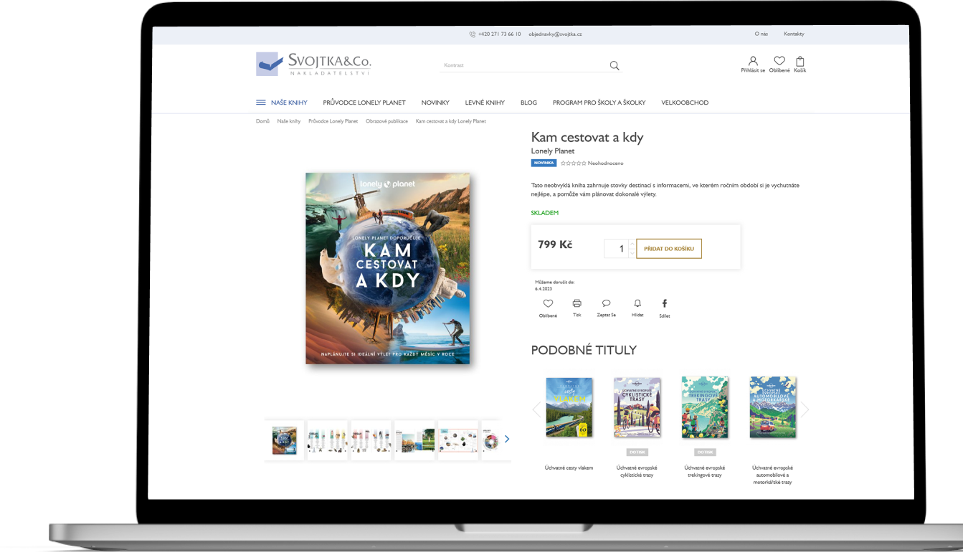Open the Novinky menu item
Viewport: 963px width, 560px height.
tap(435, 103)
